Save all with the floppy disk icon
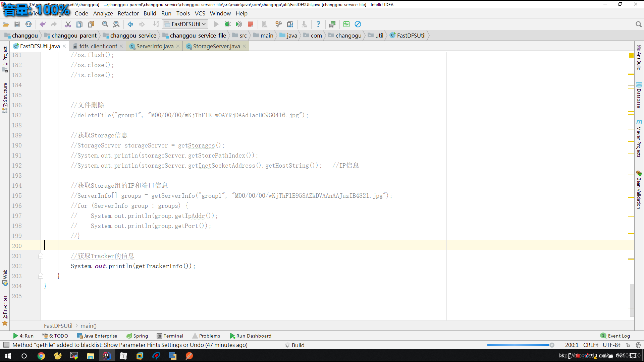The height and width of the screenshot is (362, 644). (17, 24)
